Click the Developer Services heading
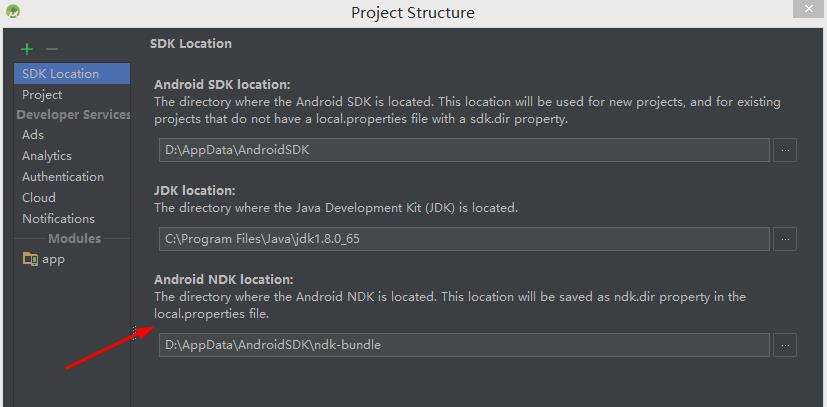Image resolution: width=827 pixels, height=407 pixels. point(74,115)
